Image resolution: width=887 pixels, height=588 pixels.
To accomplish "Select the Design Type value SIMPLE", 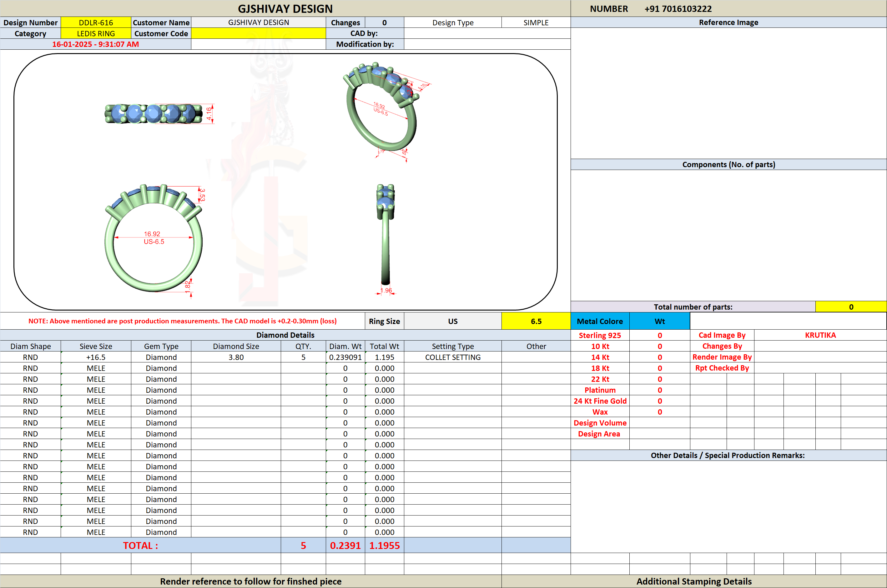I will click(x=536, y=22).
